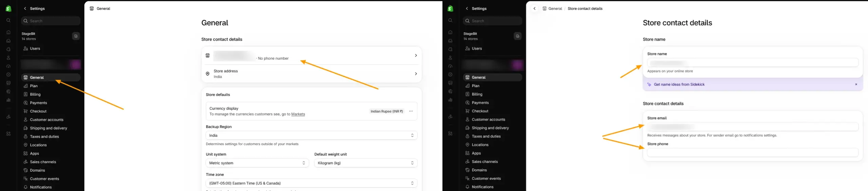Open magnifier search icon in left screenshot's rail
Viewport: 868px width, 191px height.
click(8, 20)
